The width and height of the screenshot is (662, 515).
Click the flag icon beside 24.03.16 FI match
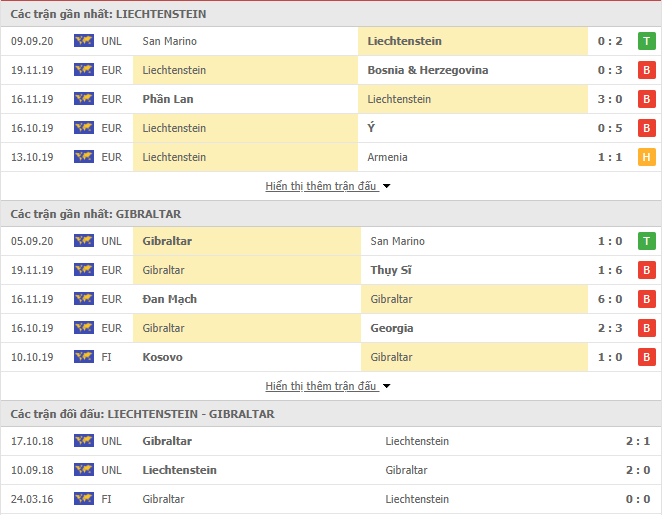click(84, 499)
